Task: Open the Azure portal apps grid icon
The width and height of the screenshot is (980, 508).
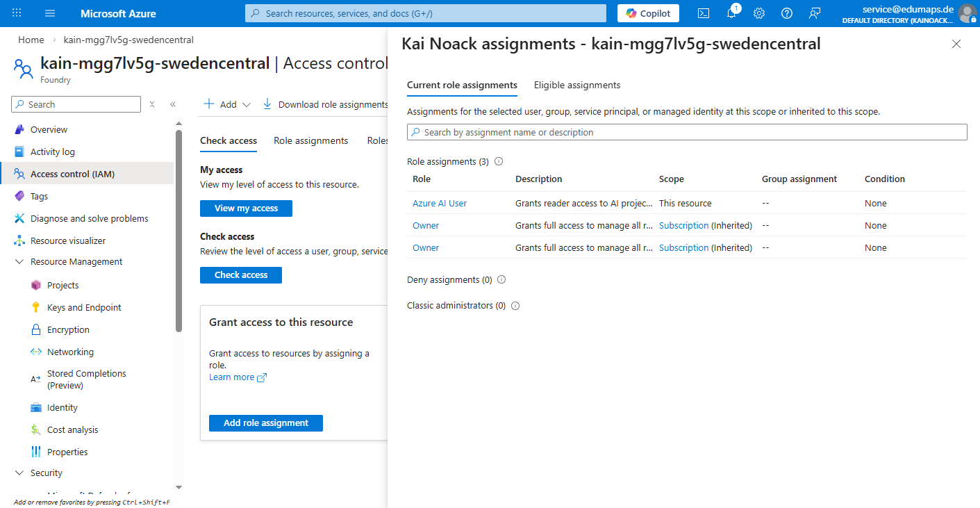Action: point(17,13)
